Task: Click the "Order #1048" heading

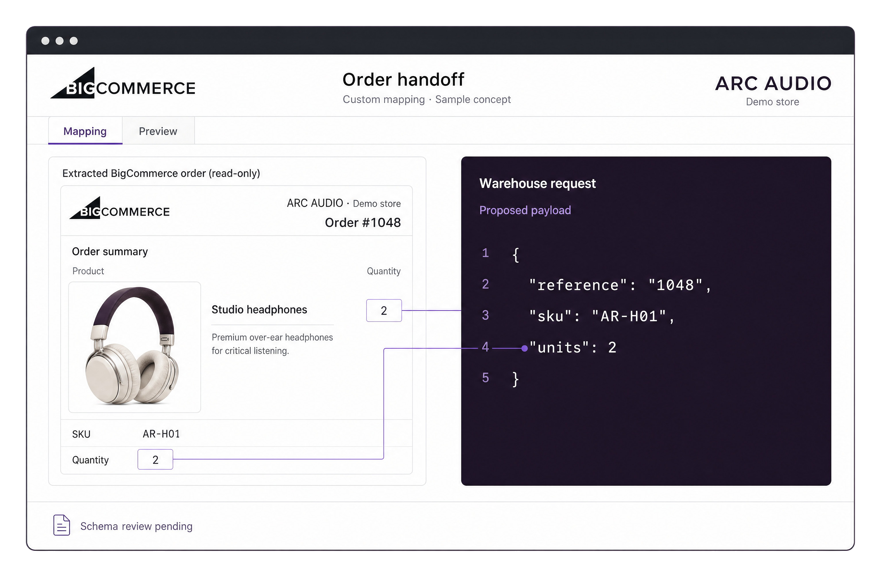Action: pos(363,223)
